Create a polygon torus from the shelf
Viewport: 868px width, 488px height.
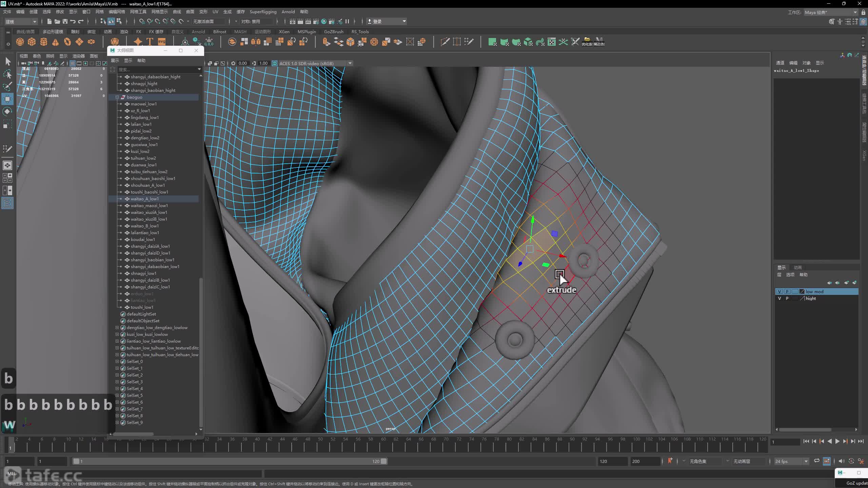[67, 42]
